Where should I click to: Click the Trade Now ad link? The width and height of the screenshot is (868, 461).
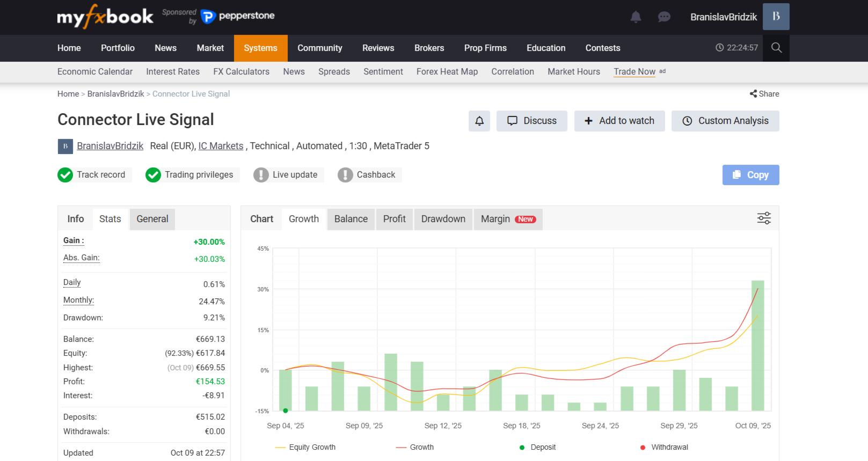634,72
